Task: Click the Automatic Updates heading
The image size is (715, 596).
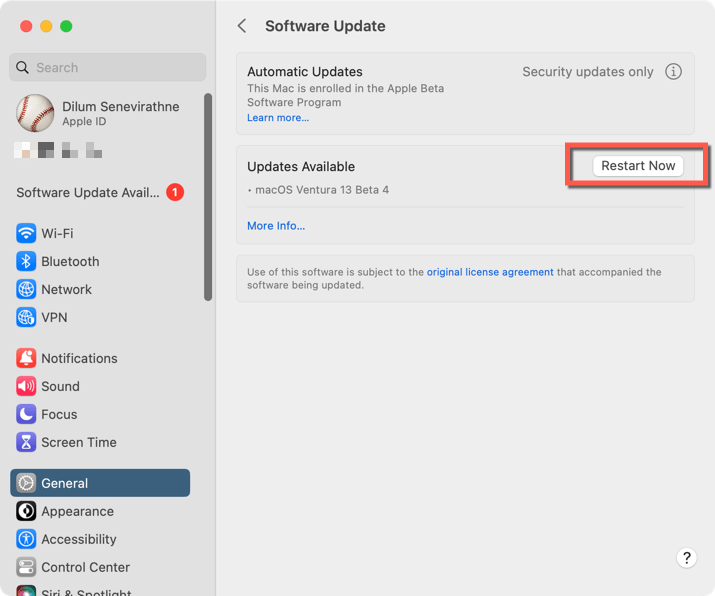Action: click(305, 72)
